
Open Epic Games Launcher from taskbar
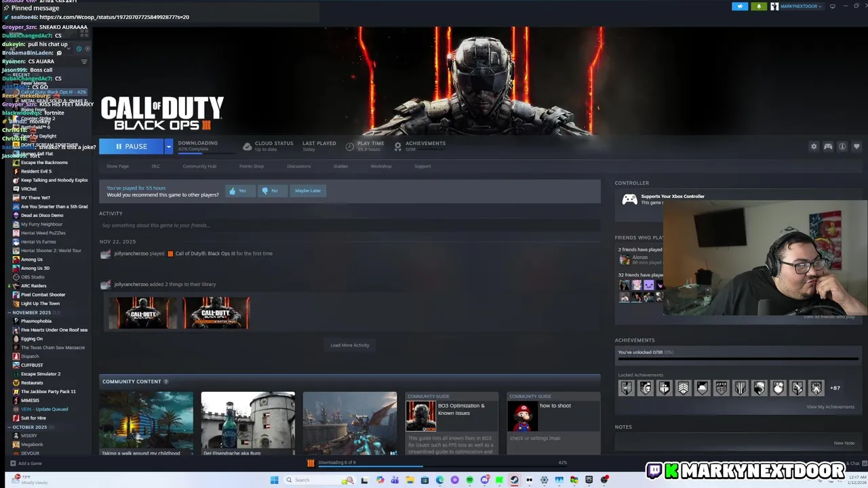(589, 480)
